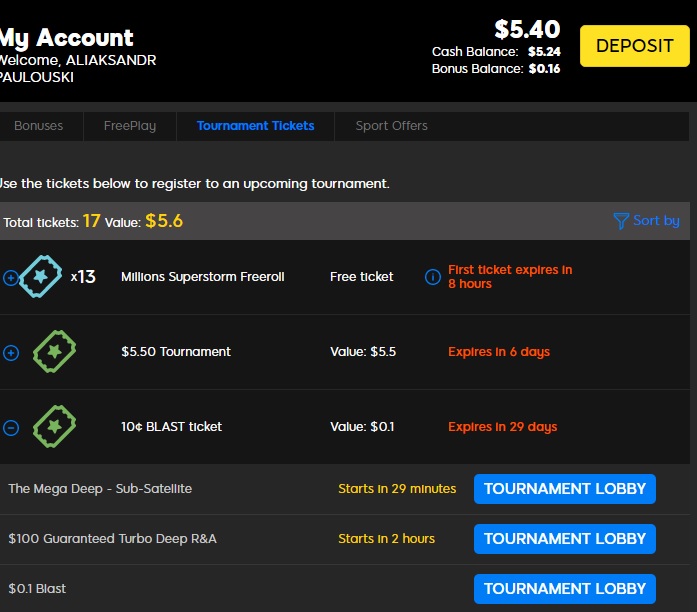Click the Millions Superstorm Freeroll ticket name

pos(202,277)
